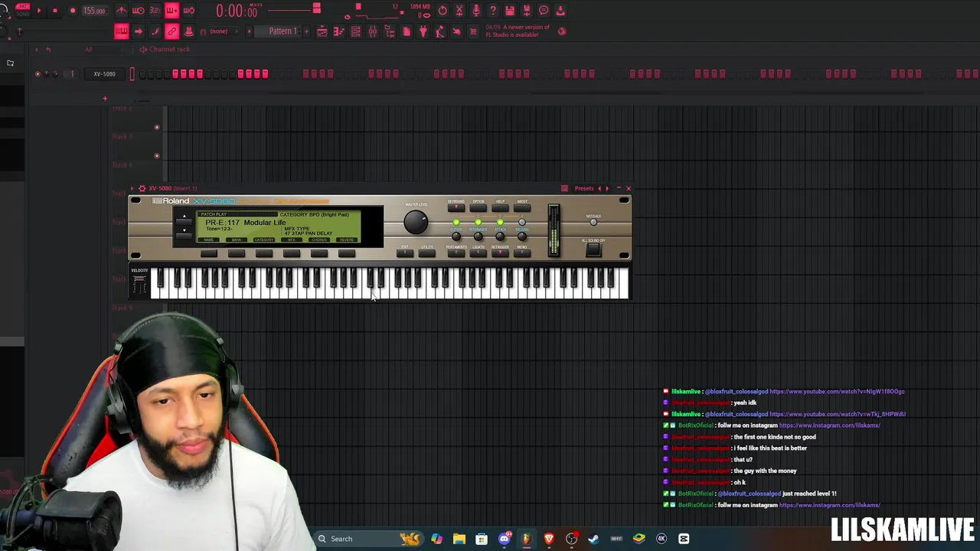This screenshot has width=980, height=551.
Task: Click the UTILITY button on XV-5080
Action: click(427, 253)
